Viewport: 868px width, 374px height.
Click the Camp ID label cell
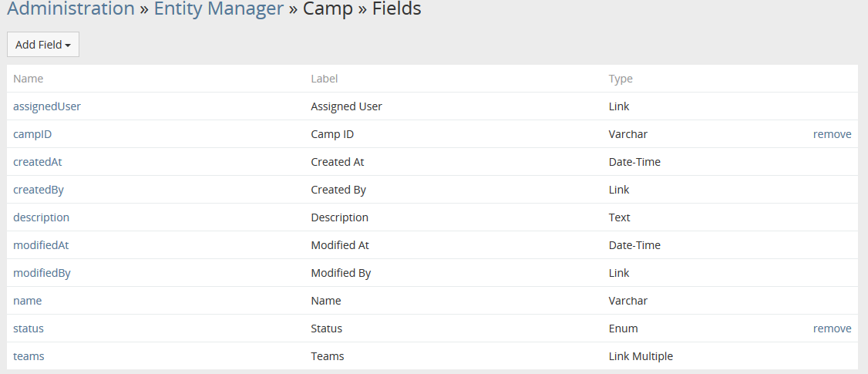(x=332, y=134)
